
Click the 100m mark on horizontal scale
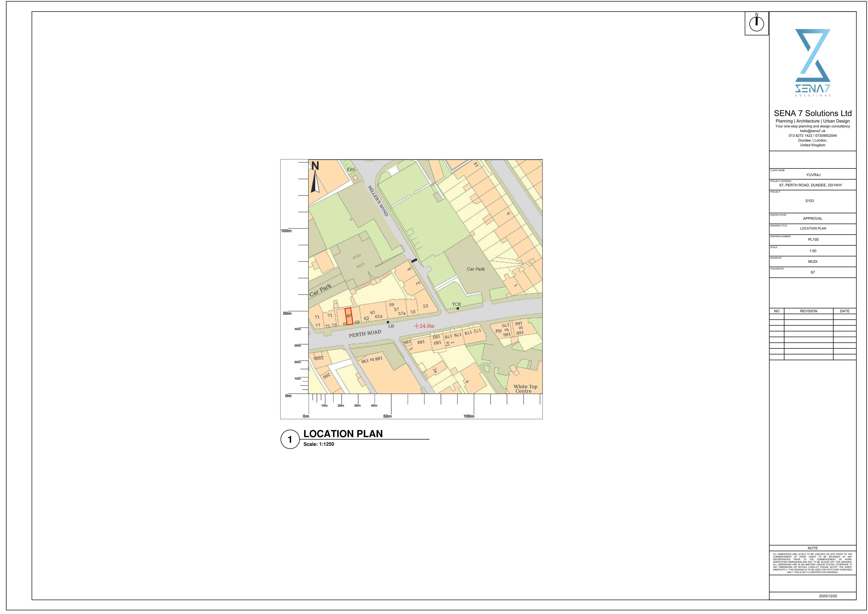pos(469,416)
